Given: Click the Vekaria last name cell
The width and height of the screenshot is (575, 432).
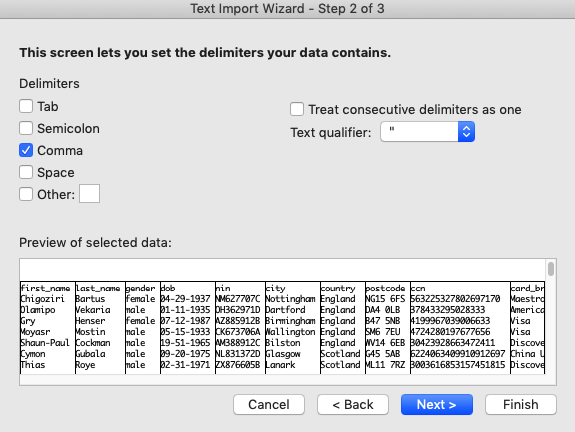Looking at the screenshot, I should 93,310.
